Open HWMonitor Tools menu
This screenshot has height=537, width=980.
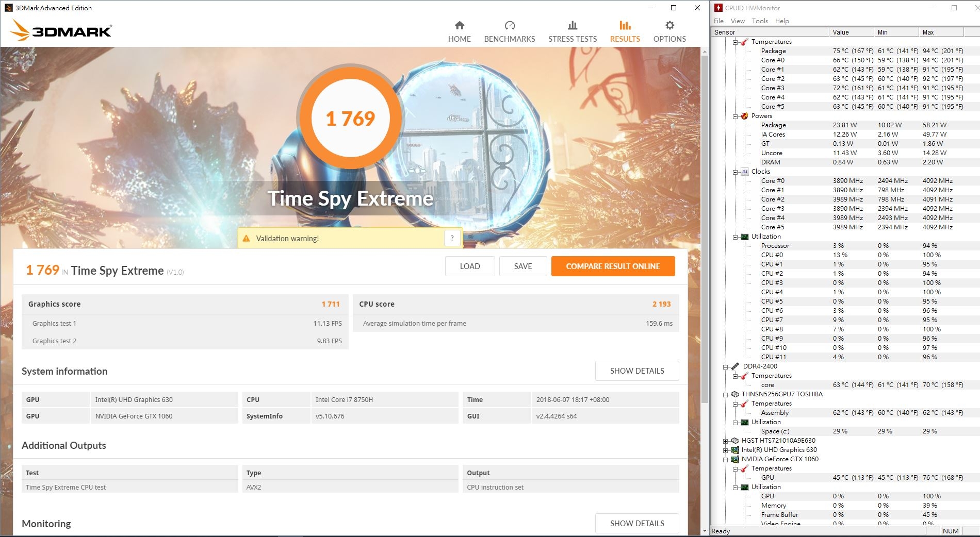coord(760,21)
